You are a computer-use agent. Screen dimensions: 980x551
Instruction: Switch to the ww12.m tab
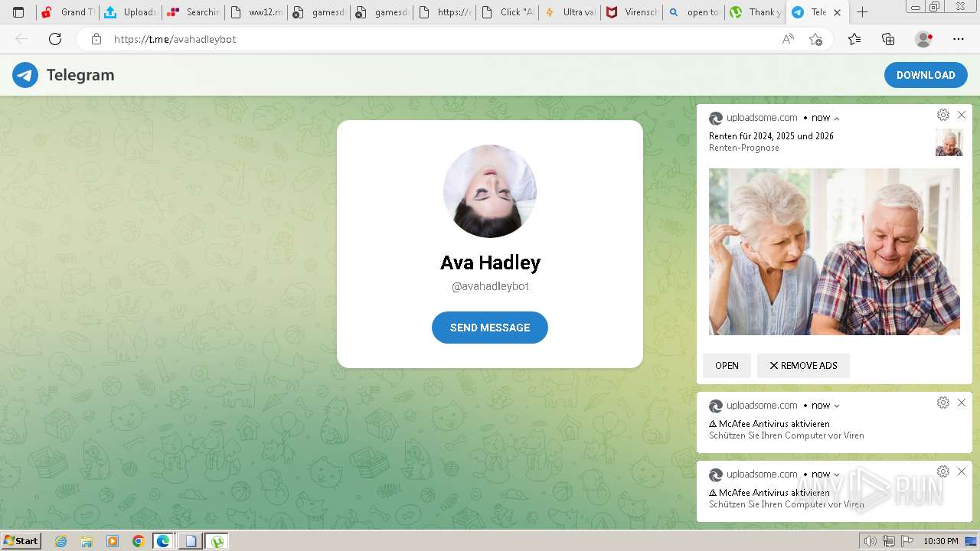[256, 12]
